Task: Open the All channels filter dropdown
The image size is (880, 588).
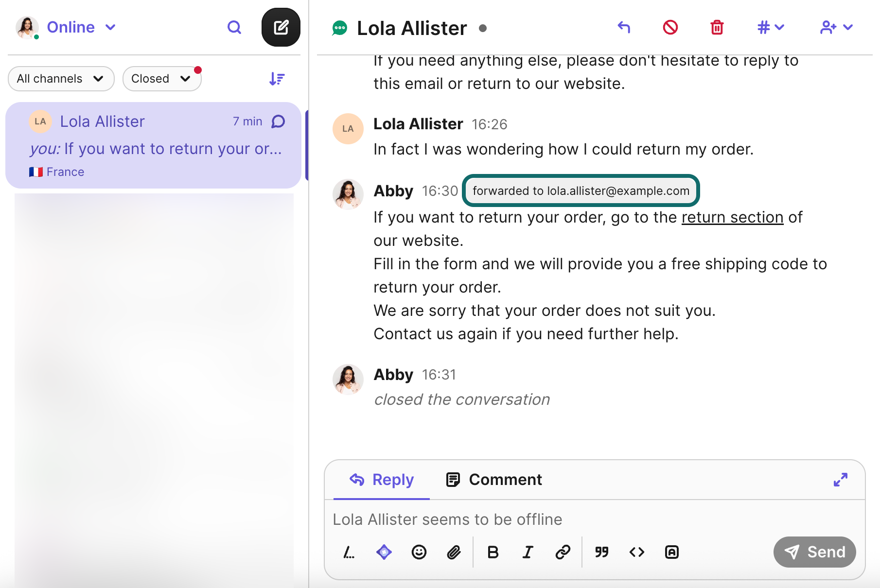Action: point(61,79)
